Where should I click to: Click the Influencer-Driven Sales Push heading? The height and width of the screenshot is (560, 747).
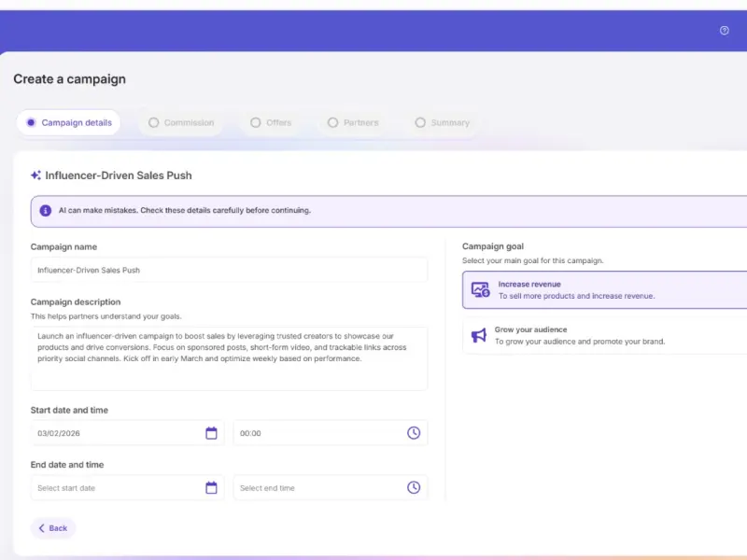[119, 175]
